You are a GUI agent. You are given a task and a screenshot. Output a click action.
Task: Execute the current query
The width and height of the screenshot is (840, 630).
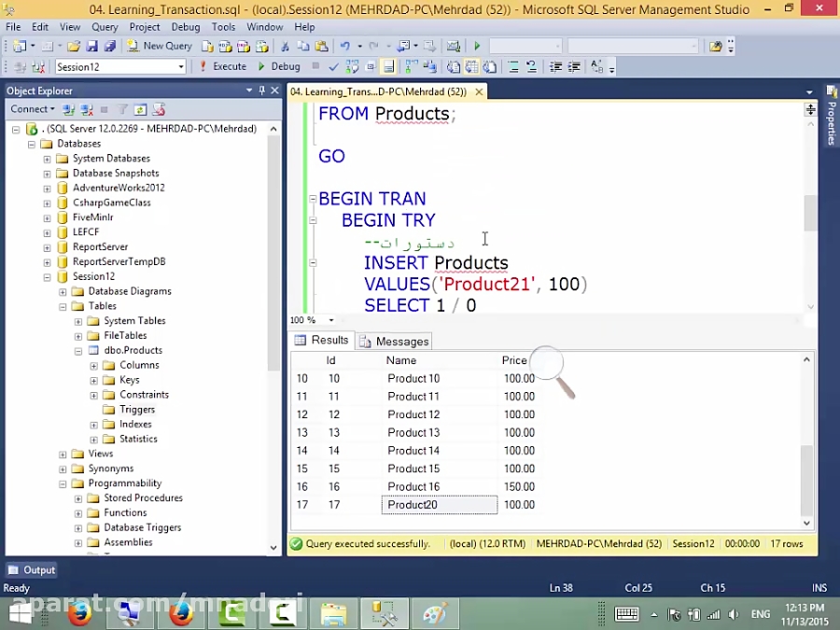pyautogui.click(x=231, y=66)
